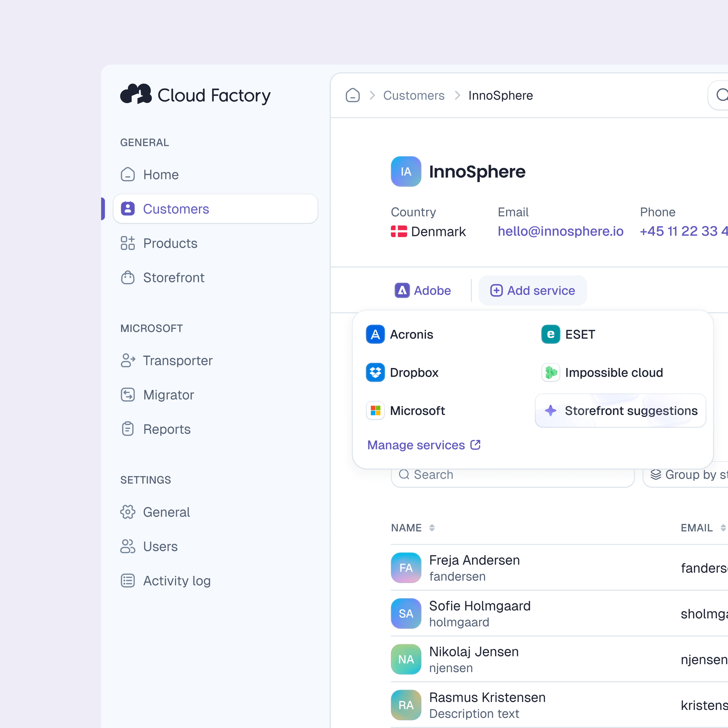This screenshot has height=728, width=728.
Task: Open Storefront from the sidebar
Action: pyautogui.click(x=215, y=277)
